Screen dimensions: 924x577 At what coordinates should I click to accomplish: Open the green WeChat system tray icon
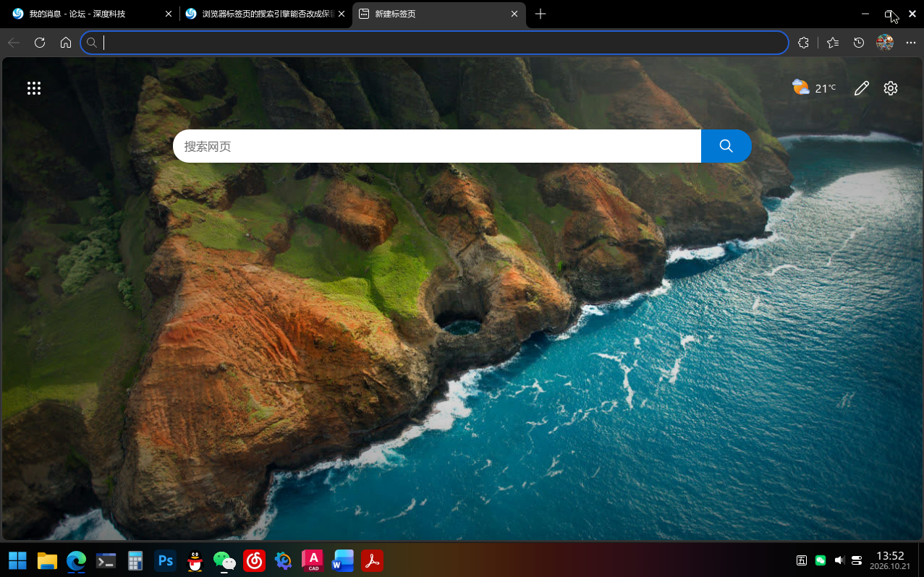[x=821, y=560]
